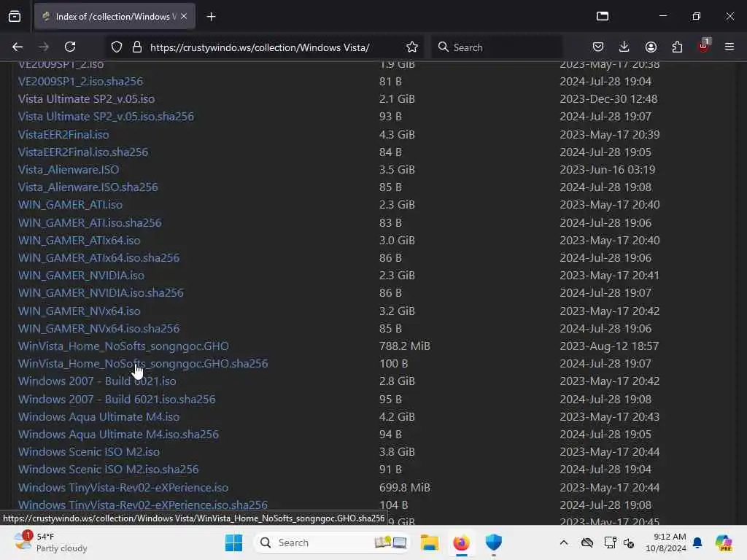
Task: Click the 699.8 MiB size value
Action: [404, 488]
